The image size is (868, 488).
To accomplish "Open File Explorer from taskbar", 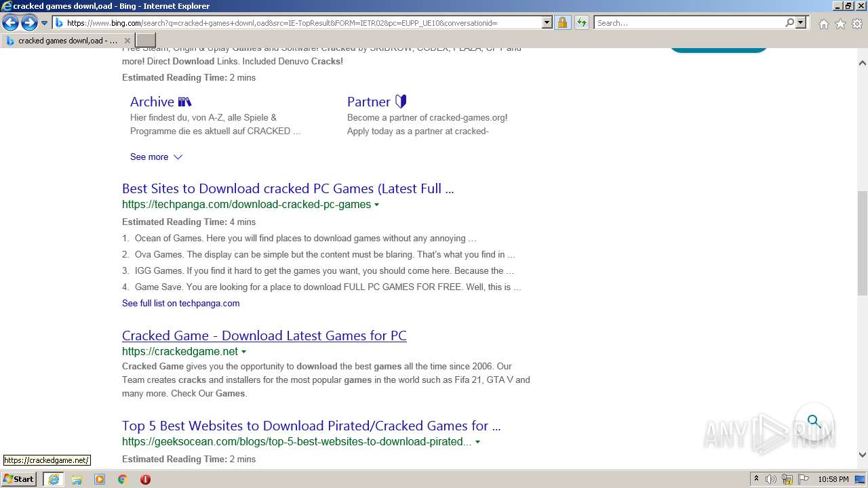I will click(x=77, y=479).
